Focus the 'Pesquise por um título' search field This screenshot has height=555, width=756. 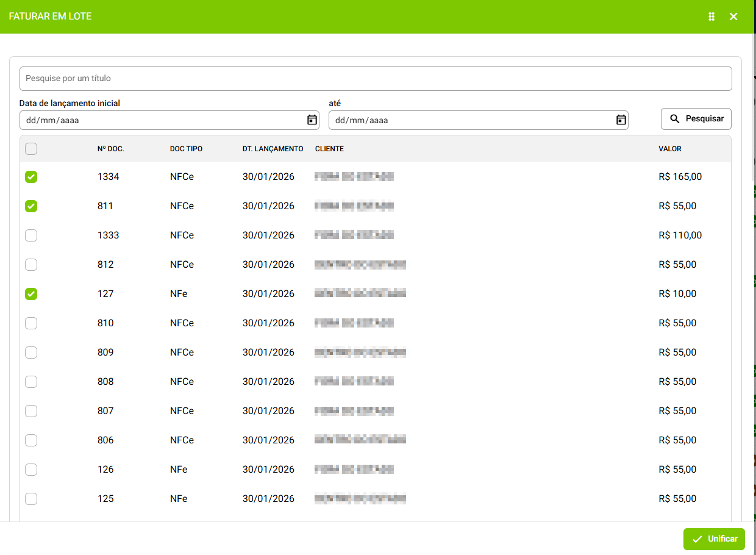click(375, 79)
